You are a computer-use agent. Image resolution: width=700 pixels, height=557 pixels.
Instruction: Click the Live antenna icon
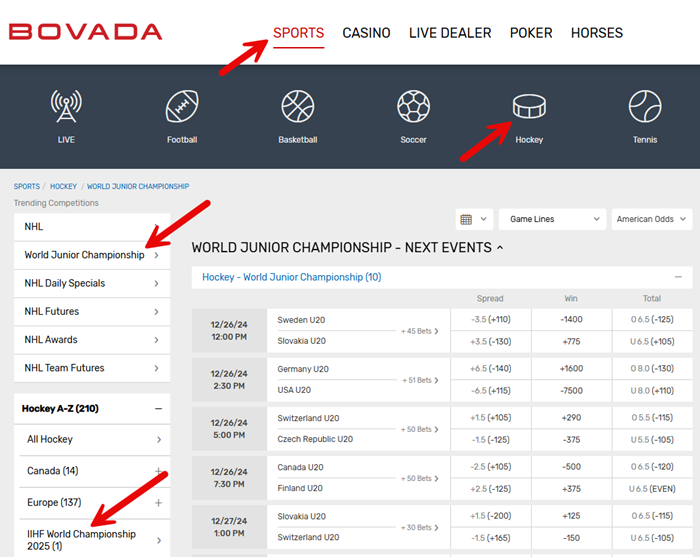pyautogui.click(x=66, y=107)
